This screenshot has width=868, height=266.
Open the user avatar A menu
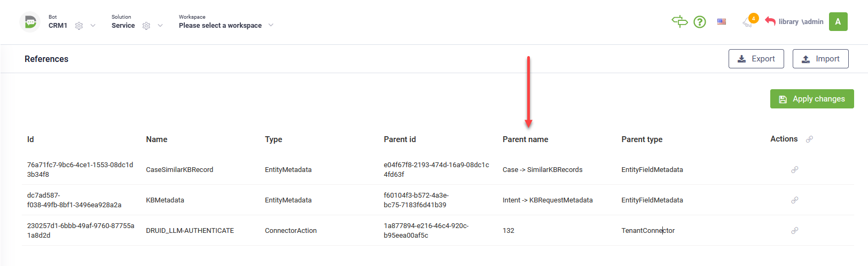(838, 22)
